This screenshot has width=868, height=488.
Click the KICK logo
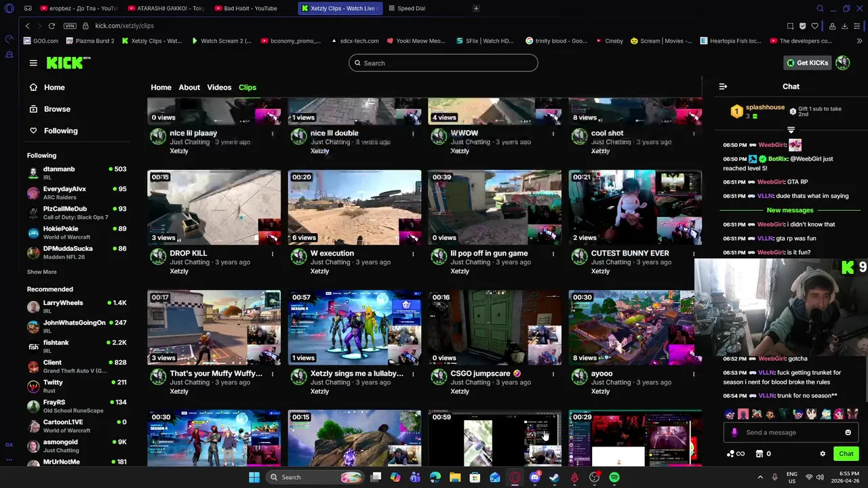[68, 62]
